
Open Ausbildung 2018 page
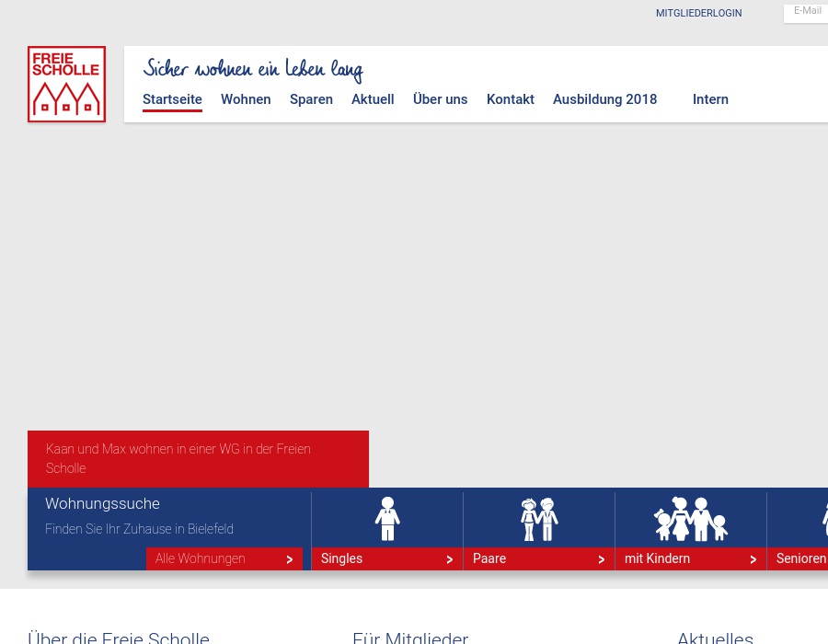604,99
